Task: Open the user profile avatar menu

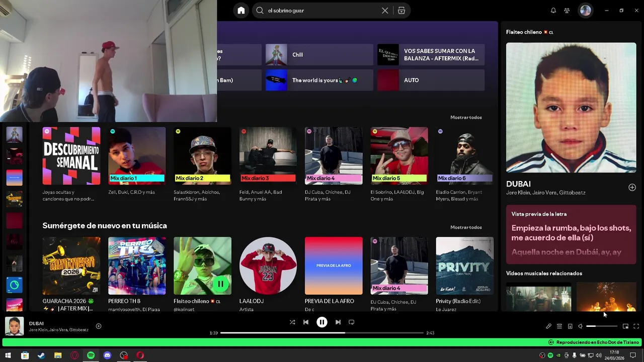Action: 585,11
